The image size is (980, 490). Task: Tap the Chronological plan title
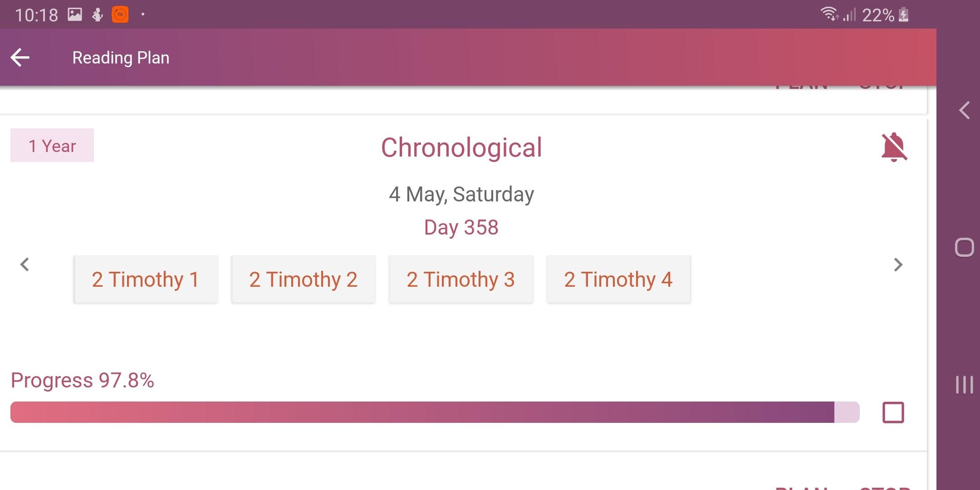coord(461,148)
